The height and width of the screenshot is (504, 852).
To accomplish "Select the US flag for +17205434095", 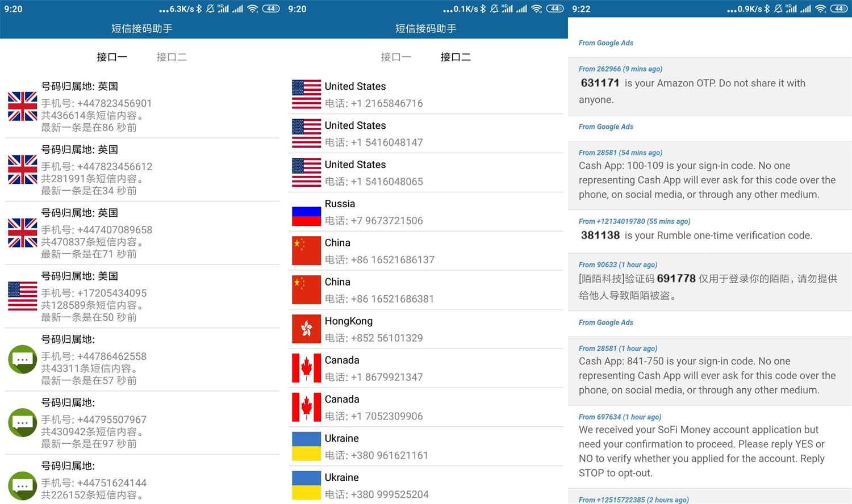I will click(23, 296).
